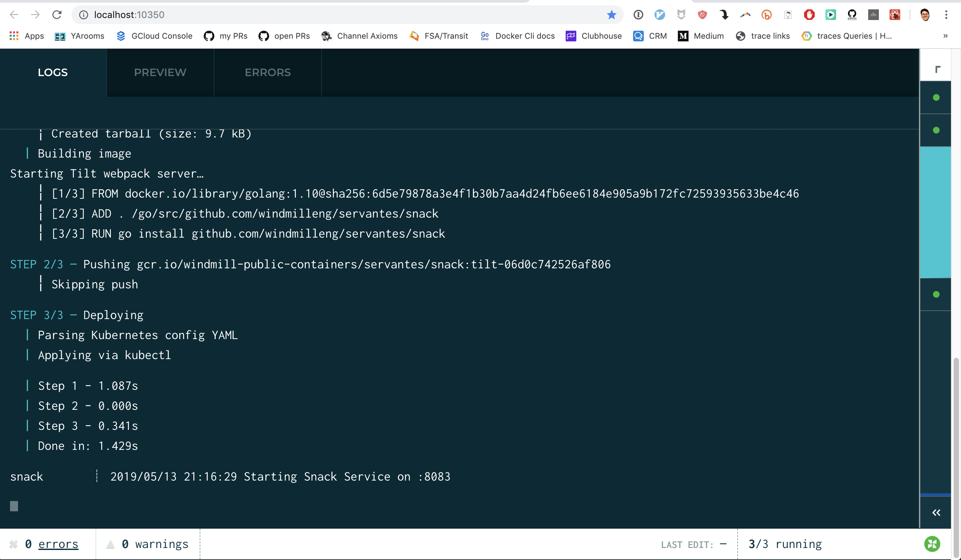Click the 'STEP 3/3 — Deploying' log line
Screen dimensions: 961x560
point(77,315)
